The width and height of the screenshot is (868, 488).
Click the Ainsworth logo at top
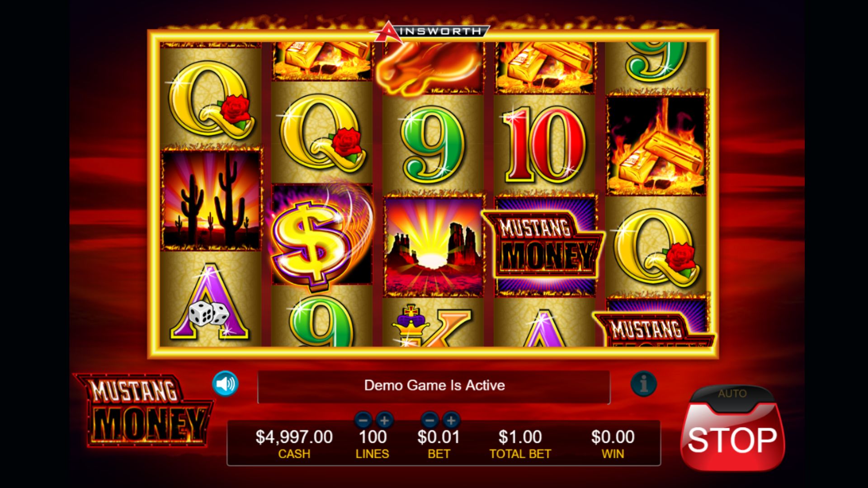click(430, 32)
